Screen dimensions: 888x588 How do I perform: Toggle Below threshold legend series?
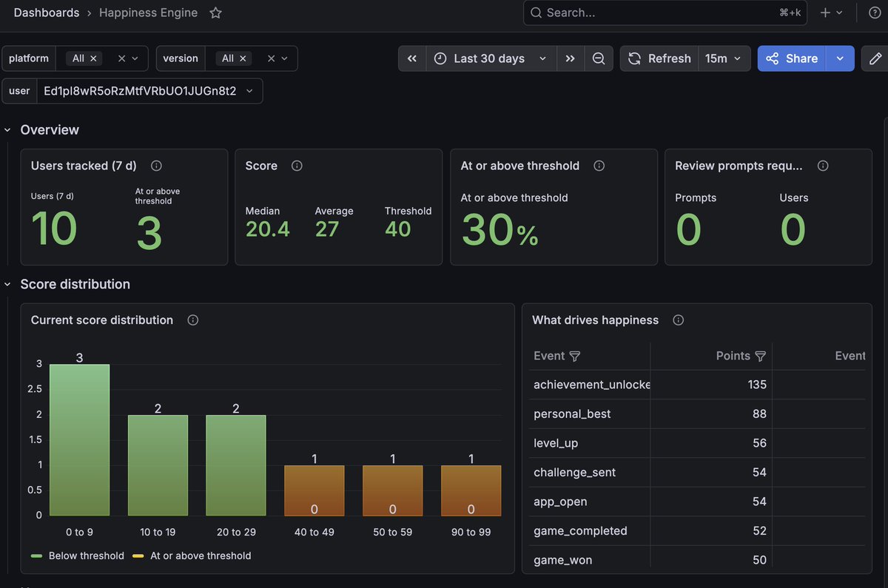78,555
